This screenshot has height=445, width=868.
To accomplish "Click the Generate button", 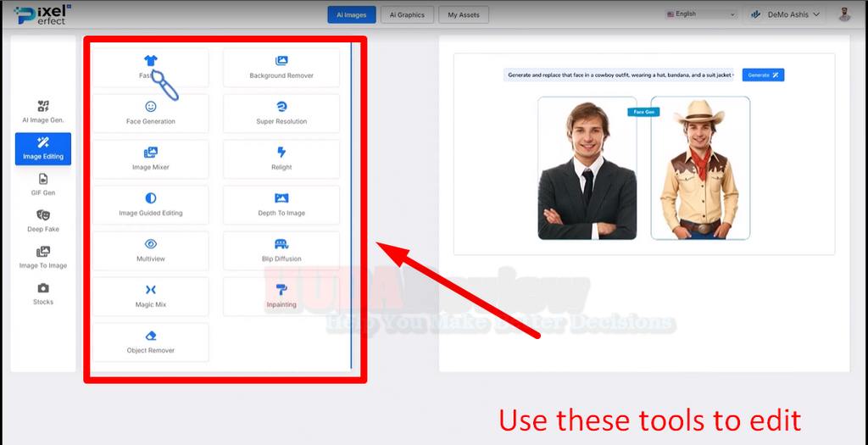I will click(763, 75).
